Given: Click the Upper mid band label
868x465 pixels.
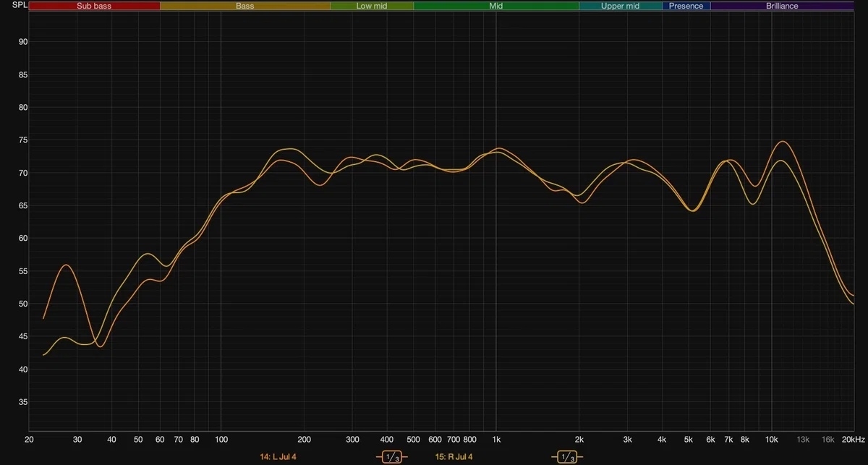Looking at the screenshot, I should (x=621, y=6).
